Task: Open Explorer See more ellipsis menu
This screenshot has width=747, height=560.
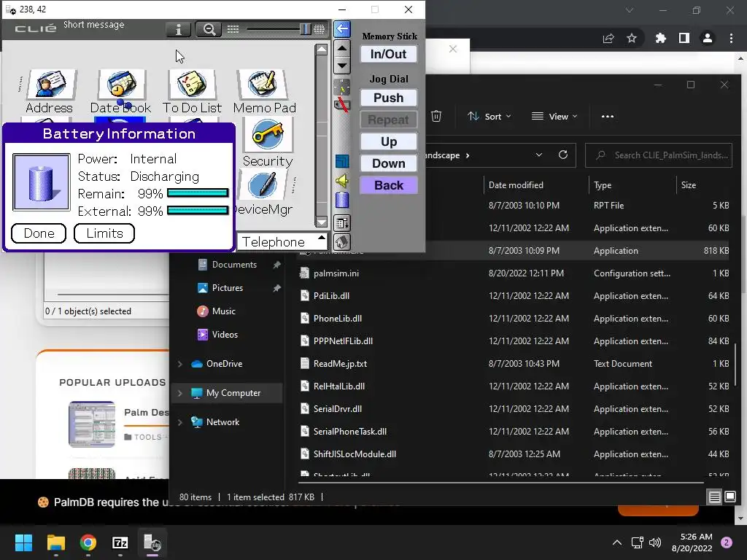Action: pyautogui.click(x=608, y=116)
